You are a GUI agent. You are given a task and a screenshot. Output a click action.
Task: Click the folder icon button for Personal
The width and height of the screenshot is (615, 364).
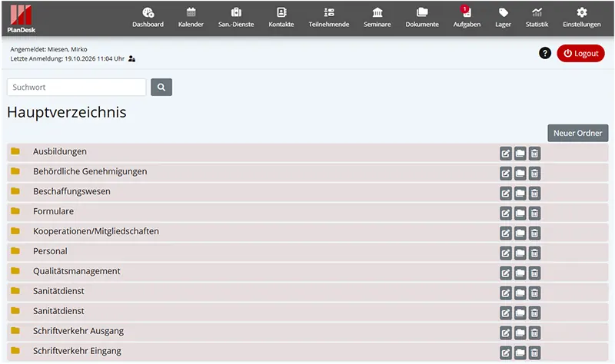pos(520,253)
